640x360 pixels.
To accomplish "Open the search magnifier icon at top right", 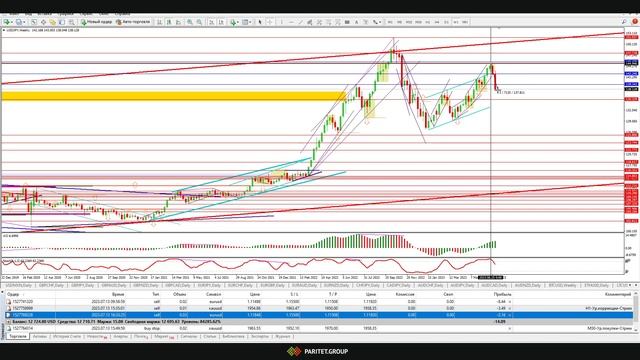I will (x=624, y=22).
